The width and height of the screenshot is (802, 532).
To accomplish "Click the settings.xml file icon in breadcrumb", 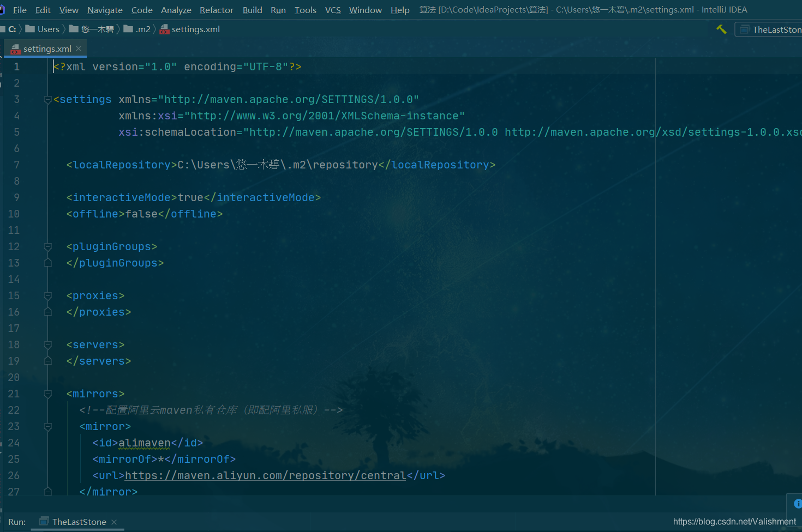I will [164, 29].
